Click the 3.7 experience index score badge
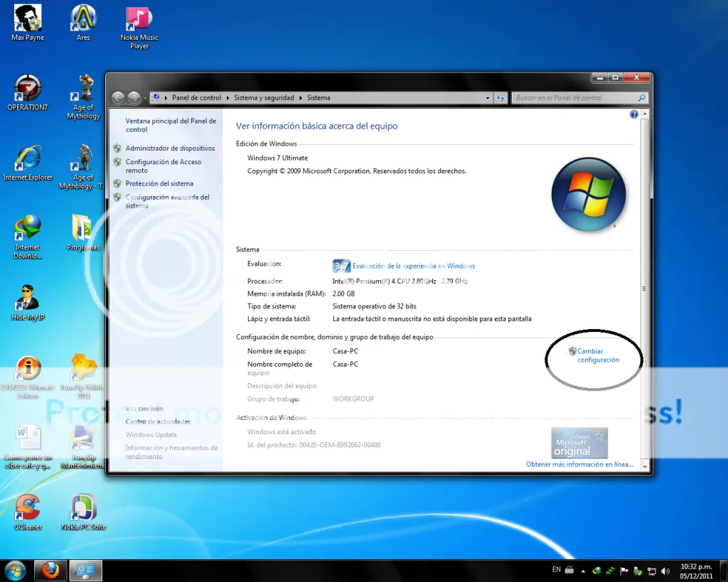 341,266
